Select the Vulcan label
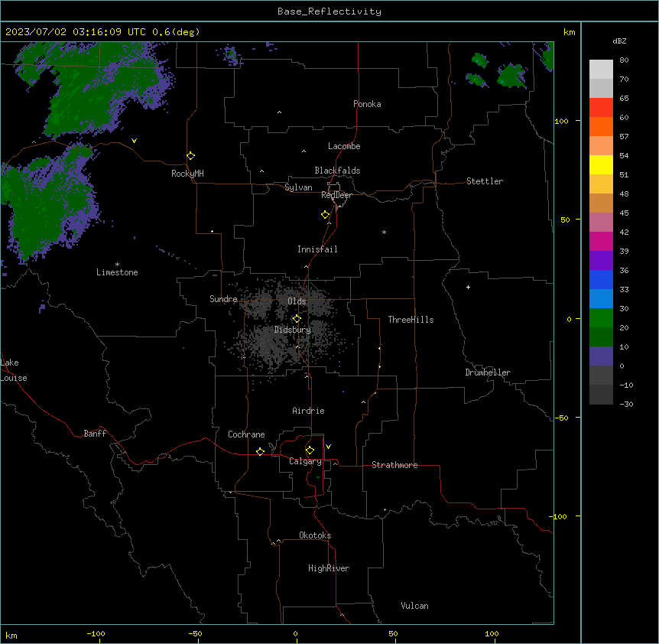This screenshot has width=659, height=644. point(415,606)
